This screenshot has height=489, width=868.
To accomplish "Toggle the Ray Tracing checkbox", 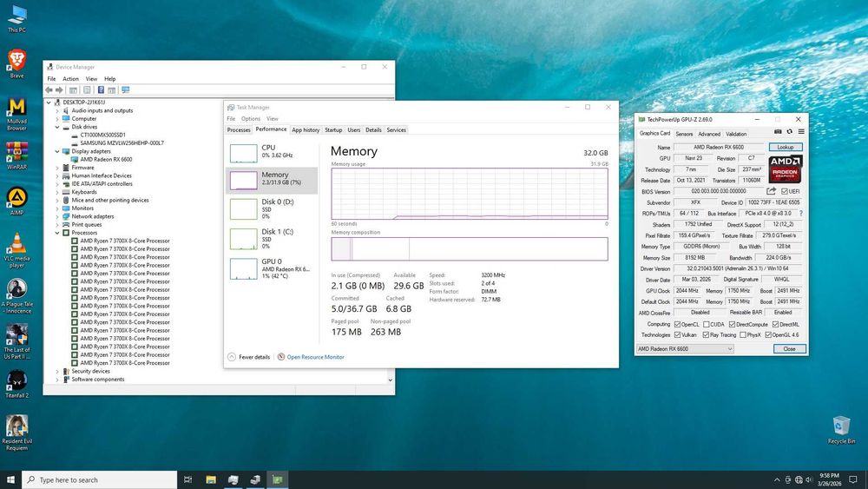I will [x=706, y=335].
